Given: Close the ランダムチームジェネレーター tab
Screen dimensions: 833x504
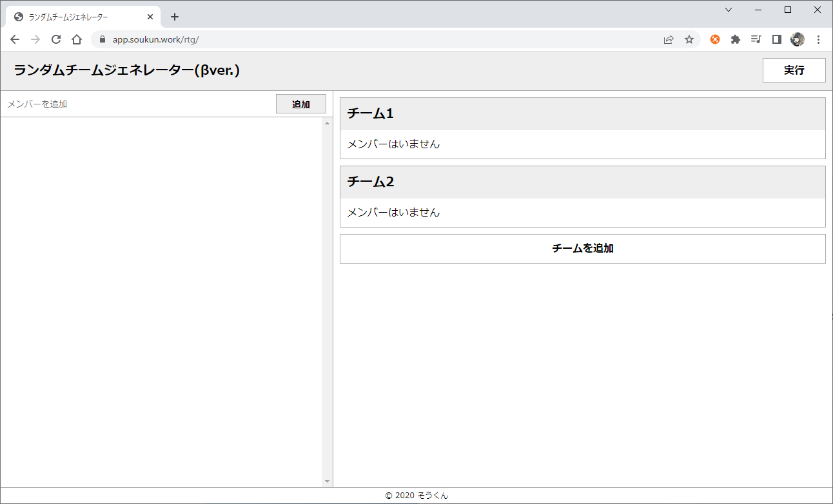Looking at the screenshot, I should tap(150, 17).
